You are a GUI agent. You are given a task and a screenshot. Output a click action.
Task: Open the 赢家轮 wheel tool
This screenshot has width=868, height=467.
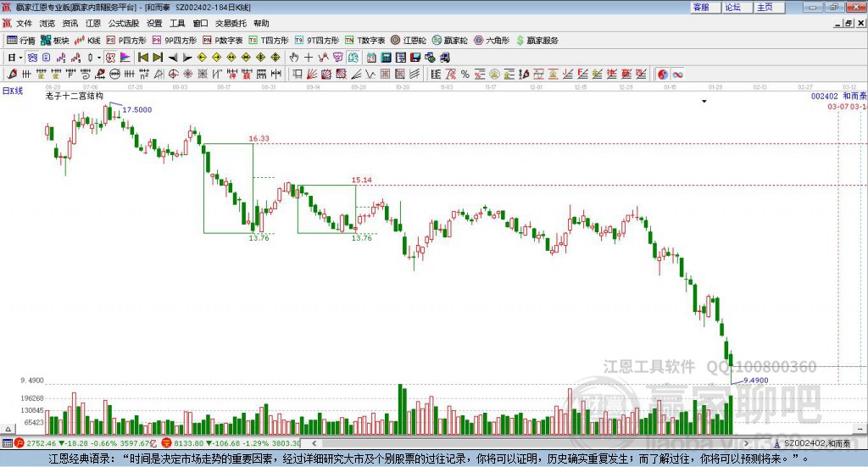tap(449, 41)
